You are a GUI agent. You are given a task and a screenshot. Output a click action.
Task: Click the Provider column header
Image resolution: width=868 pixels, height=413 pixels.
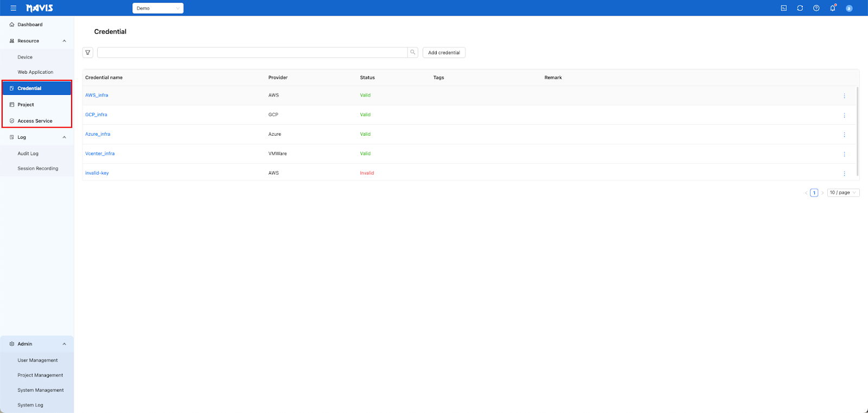pos(278,78)
